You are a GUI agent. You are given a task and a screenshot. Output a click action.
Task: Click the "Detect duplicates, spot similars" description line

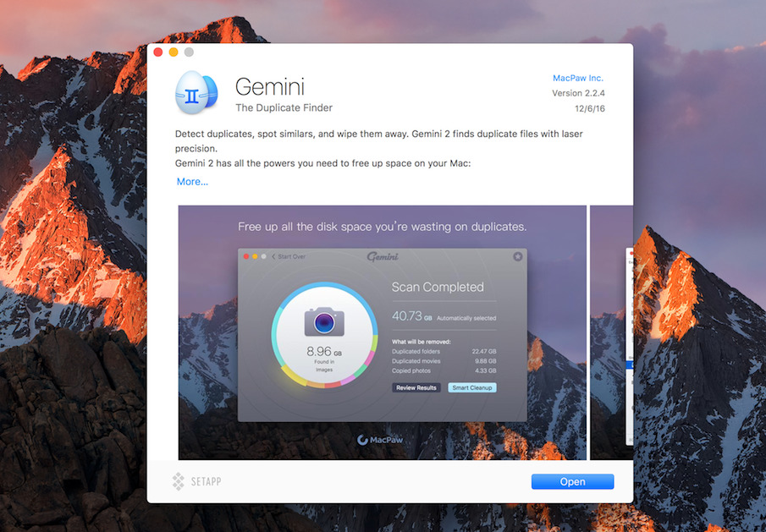click(x=378, y=134)
